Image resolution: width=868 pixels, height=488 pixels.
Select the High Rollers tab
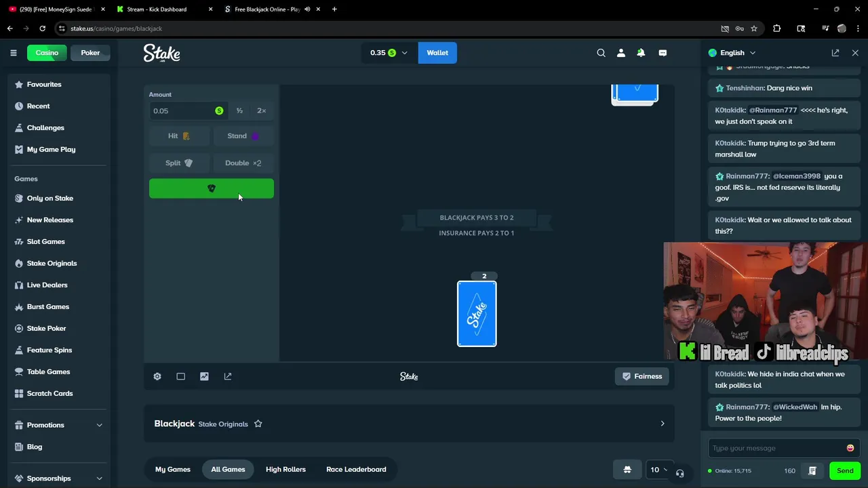coord(285,469)
